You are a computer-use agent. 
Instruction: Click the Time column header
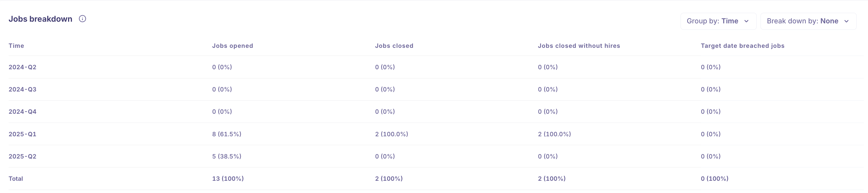pyautogui.click(x=16, y=46)
